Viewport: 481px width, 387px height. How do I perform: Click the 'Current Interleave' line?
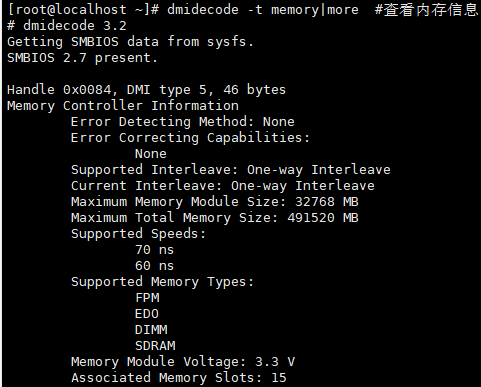223,186
